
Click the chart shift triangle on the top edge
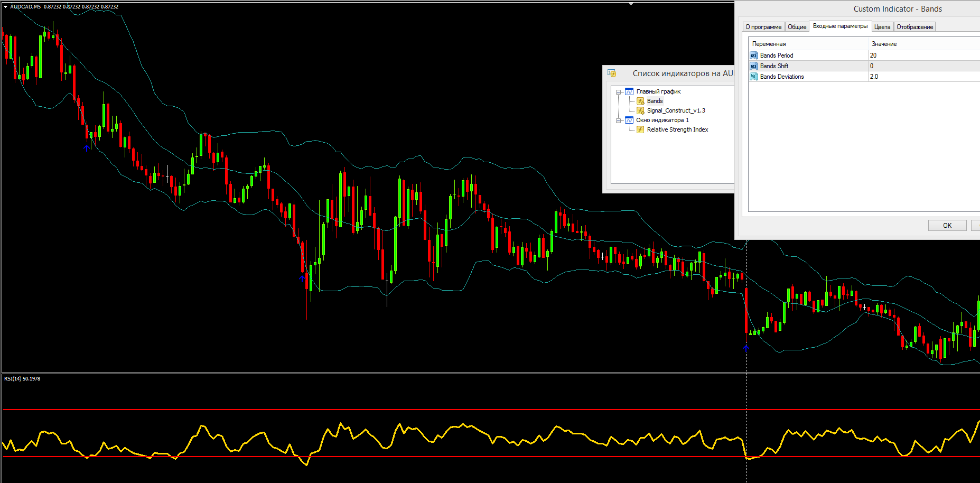pos(631,4)
